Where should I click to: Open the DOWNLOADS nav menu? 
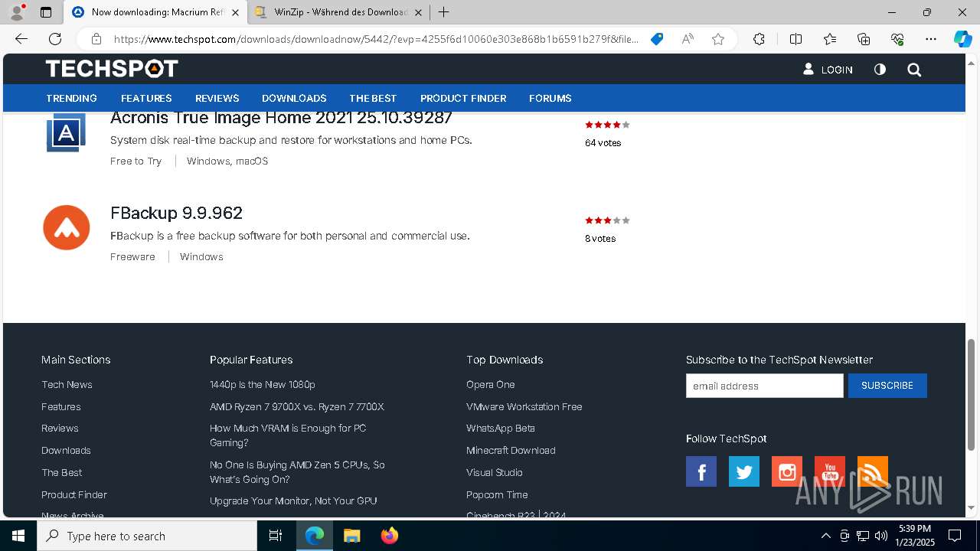(294, 98)
